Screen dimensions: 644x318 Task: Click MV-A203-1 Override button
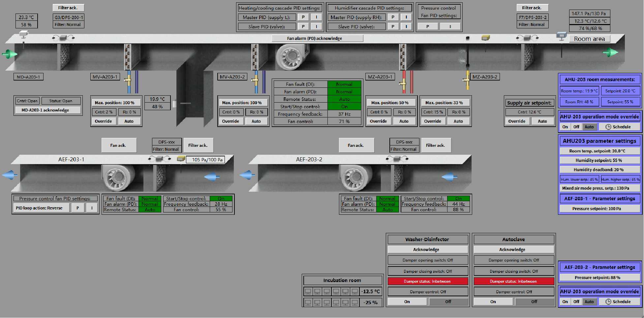(104, 121)
